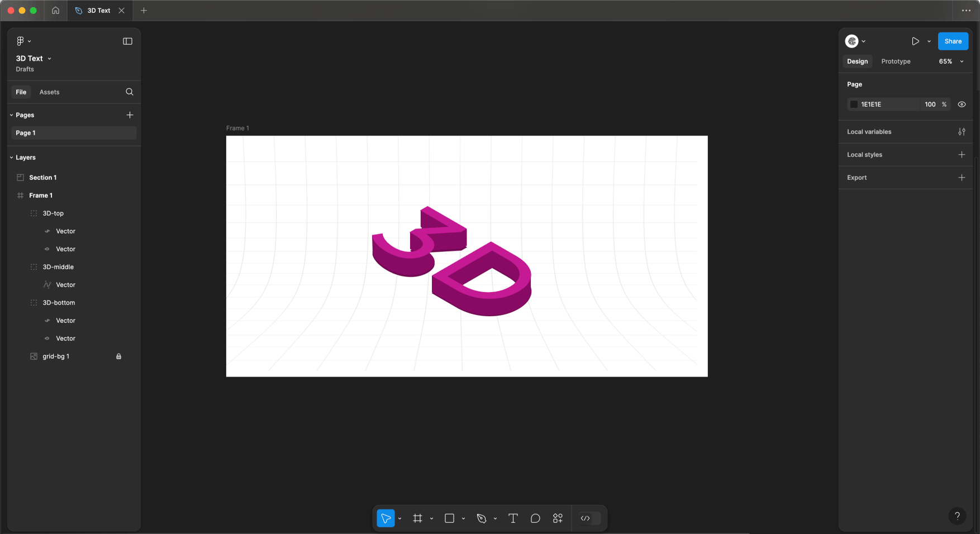Select the Frame tool
980x534 pixels.
[417, 518]
